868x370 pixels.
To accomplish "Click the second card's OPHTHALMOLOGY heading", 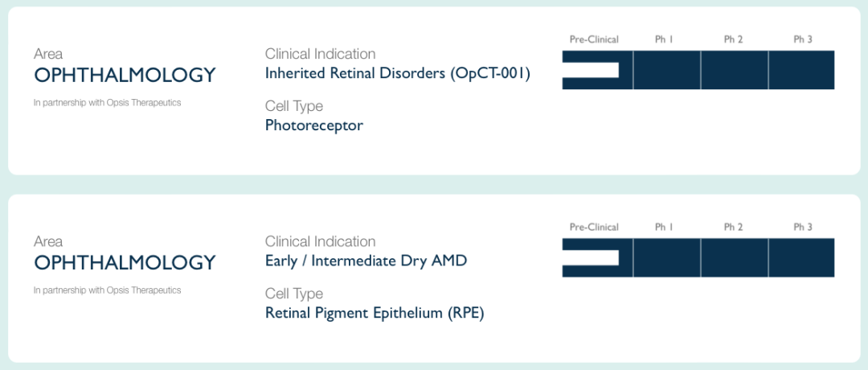I will [x=125, y=262].
